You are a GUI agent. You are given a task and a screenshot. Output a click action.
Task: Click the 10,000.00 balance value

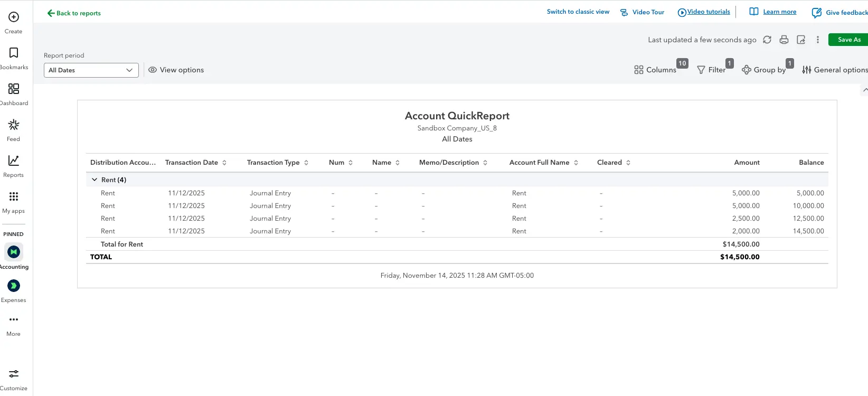[808, 206]
